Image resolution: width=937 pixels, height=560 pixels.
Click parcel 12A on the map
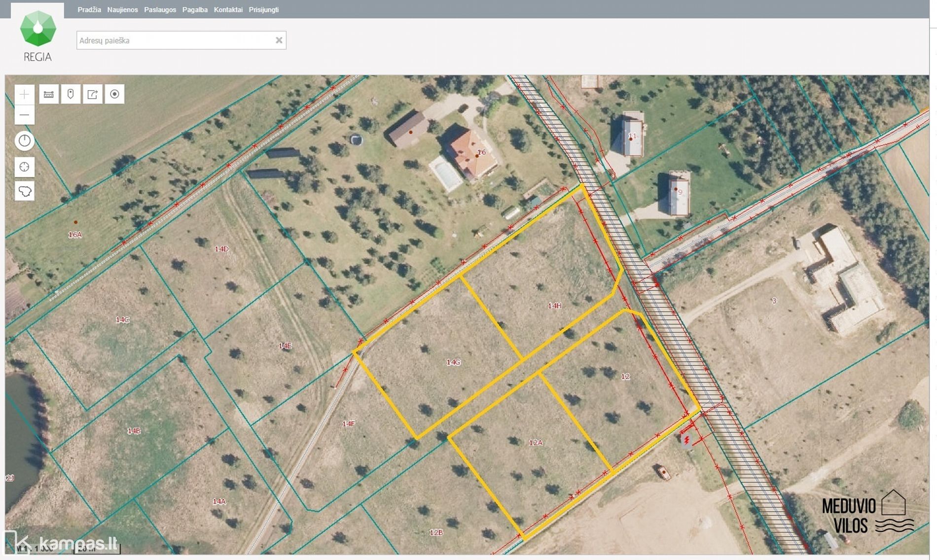pyautogui.click(x=535, y=443)
